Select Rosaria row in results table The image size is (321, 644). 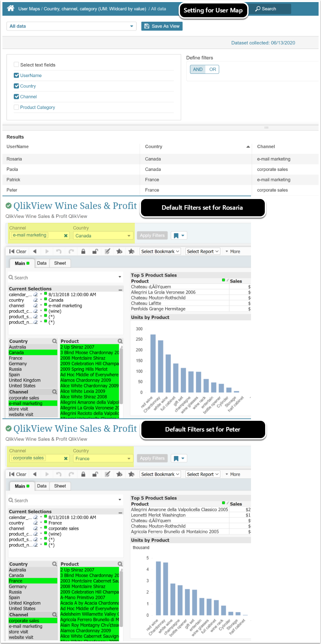pyautogui.click(x=160, y=159)
